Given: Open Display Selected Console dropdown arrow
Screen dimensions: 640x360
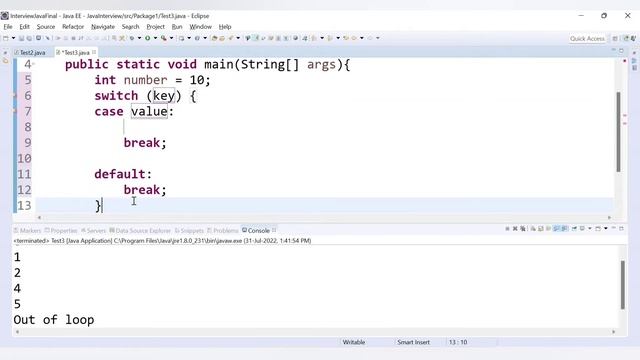Looking at the screenshot, I should 590,229.
